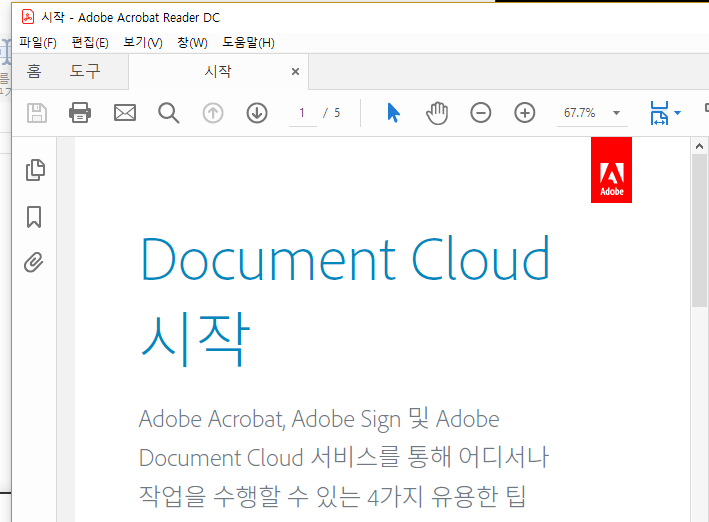Select the 시작 document tab

218,71
